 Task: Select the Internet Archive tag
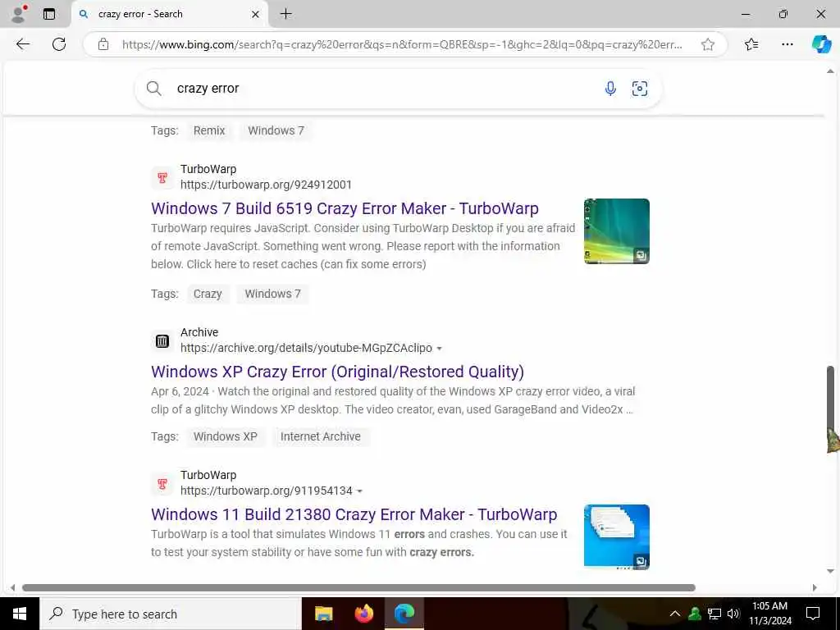321,436
